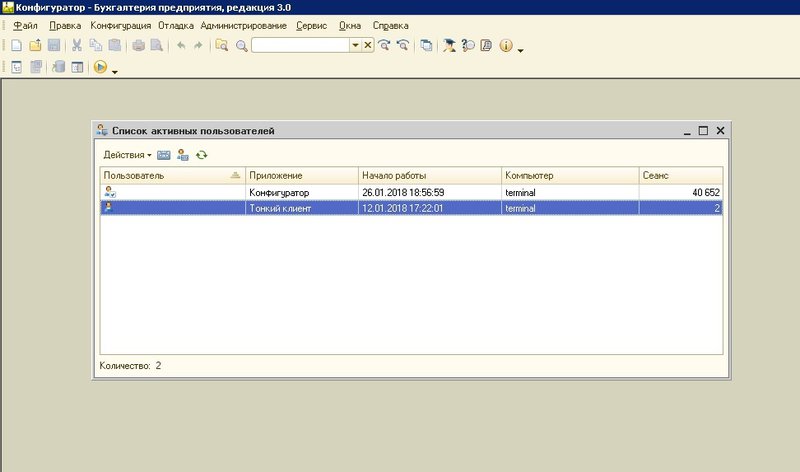
Task: Click the table window icon in second toolbar
Action: tap(77, 67)
